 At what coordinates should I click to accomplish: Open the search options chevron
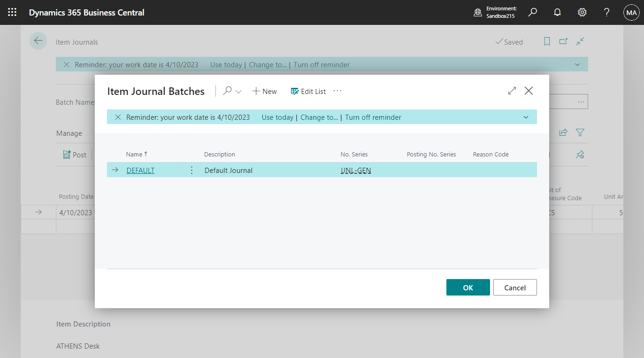tap(238, 91)
